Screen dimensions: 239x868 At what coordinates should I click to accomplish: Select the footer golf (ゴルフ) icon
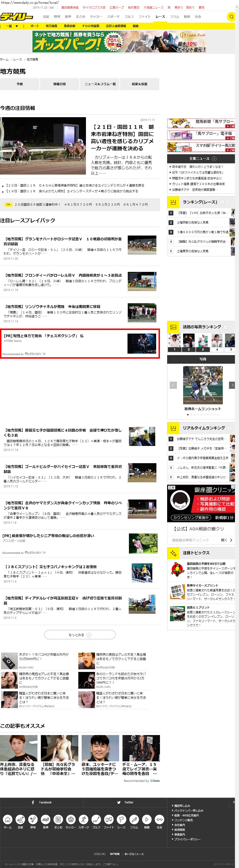tap(96, 819)
